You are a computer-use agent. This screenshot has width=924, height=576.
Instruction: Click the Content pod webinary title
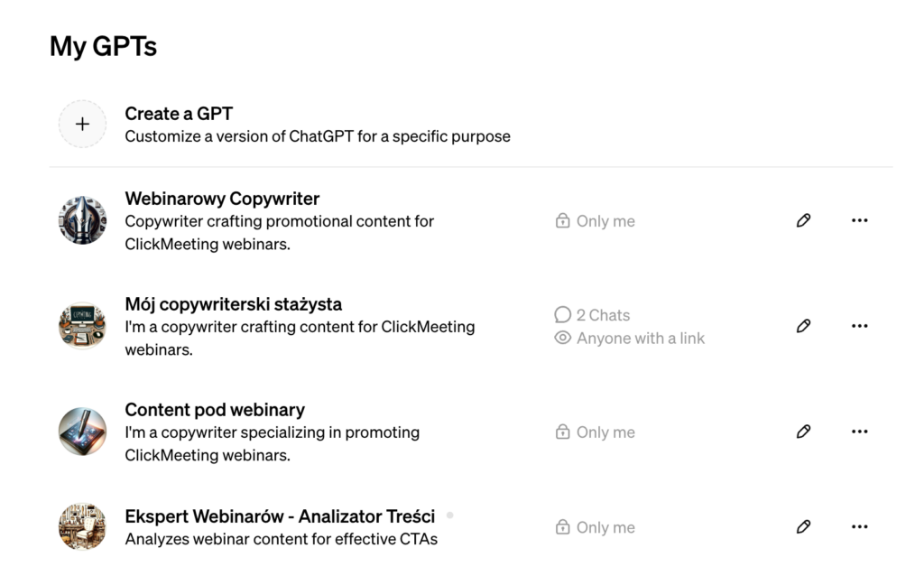(215, 410)
